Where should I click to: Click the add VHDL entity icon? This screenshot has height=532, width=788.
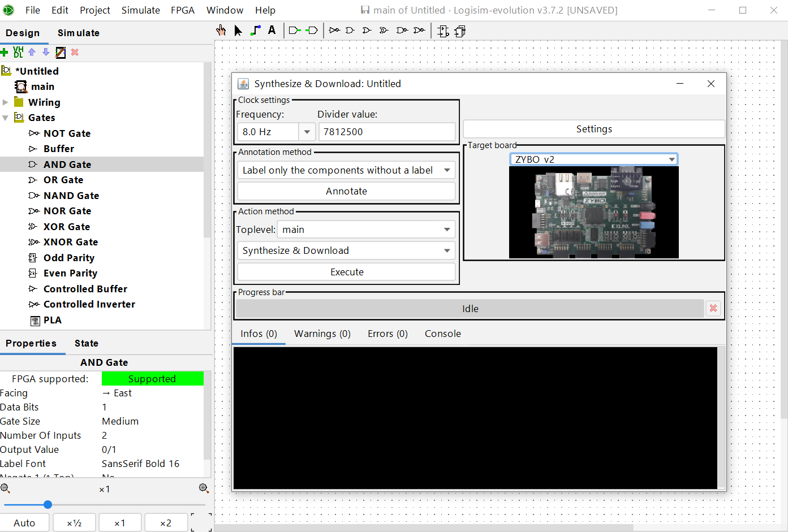pyautogui.click(x=18, y=53)
